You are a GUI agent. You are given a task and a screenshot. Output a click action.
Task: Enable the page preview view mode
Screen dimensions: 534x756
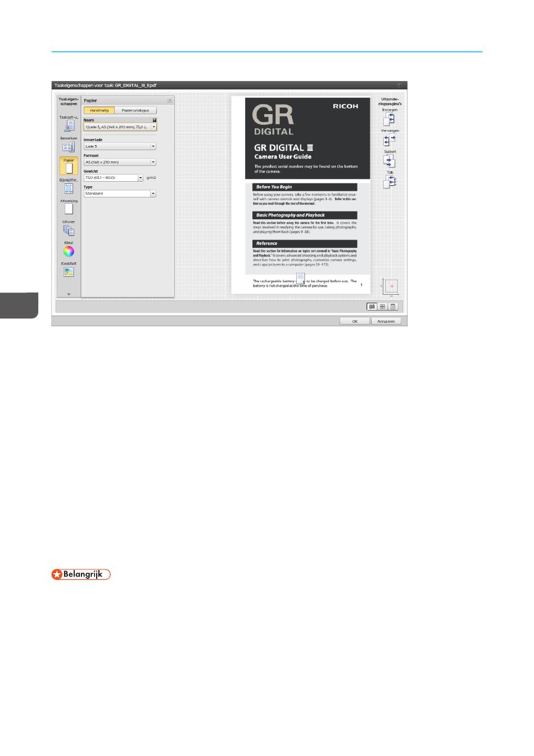(372, 307)
